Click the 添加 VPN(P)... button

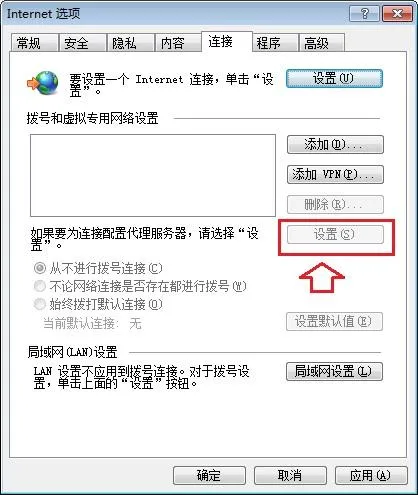coord(335,174)
